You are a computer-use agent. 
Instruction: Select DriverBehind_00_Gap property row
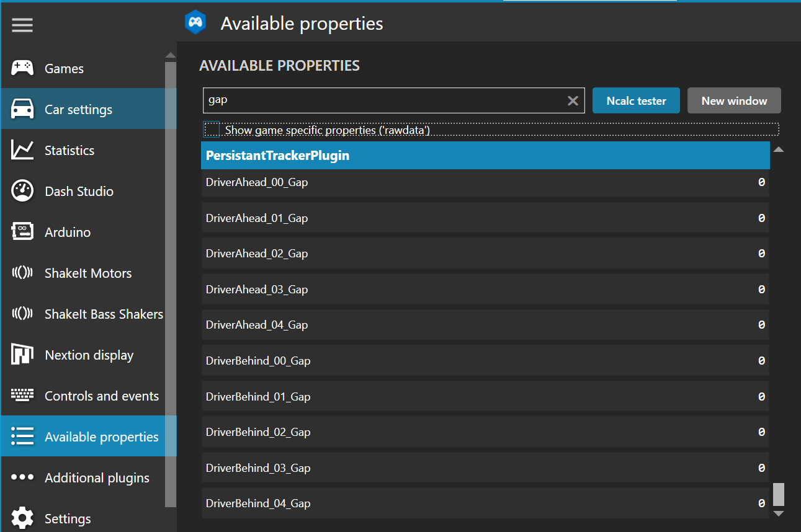[x=485, y=361]
